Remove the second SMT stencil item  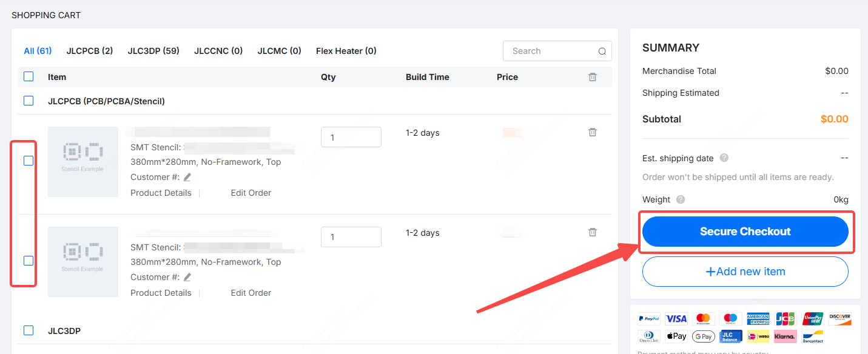click(x=593, y=232)
